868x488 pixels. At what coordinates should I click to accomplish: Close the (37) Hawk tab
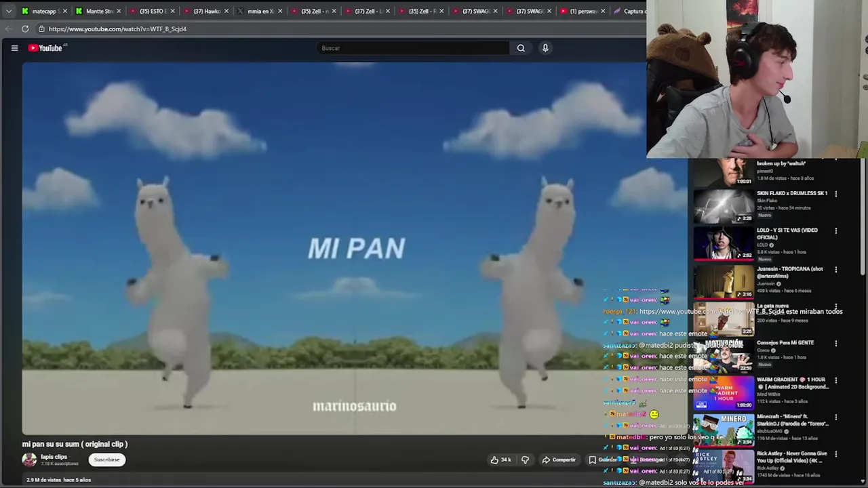pos(226,11)
